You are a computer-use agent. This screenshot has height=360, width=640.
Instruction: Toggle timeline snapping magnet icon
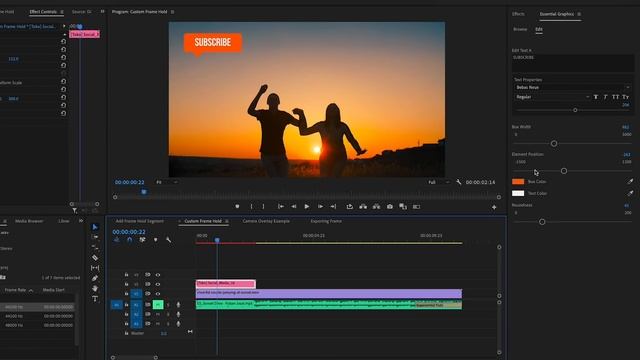click(x=130, y=240)
